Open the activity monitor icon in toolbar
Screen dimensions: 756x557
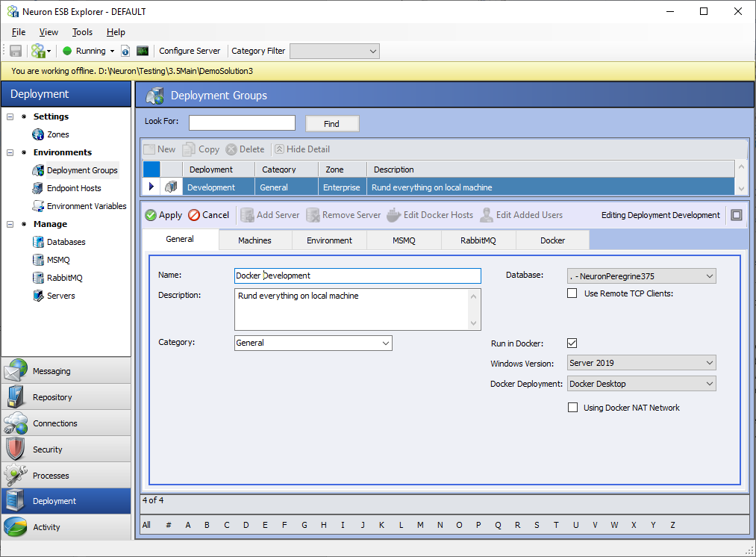143,51
